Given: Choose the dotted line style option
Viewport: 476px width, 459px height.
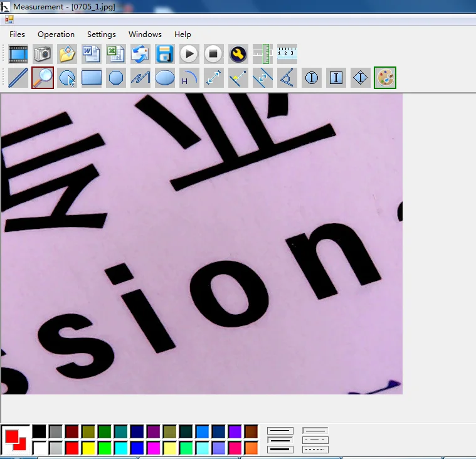Looking at the screenshot, I should coord(315,450).
